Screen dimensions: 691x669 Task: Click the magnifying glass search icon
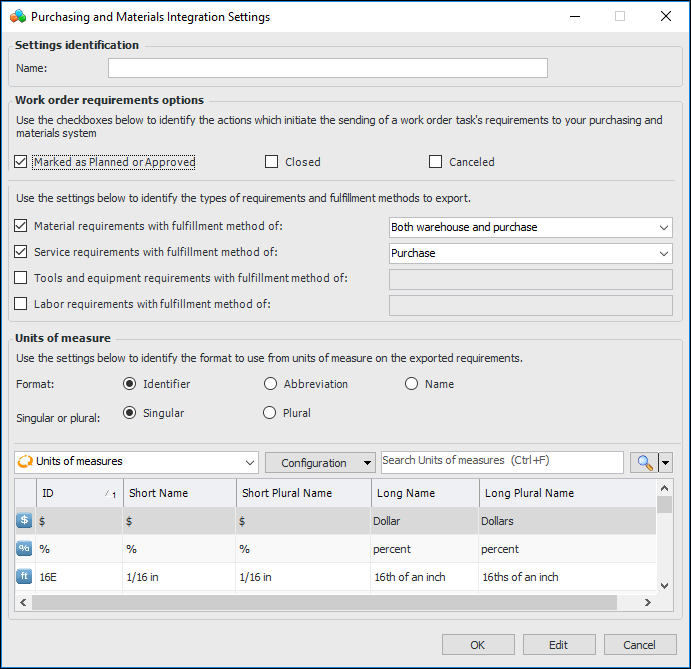pyautogui.click(x=643, y=462)
